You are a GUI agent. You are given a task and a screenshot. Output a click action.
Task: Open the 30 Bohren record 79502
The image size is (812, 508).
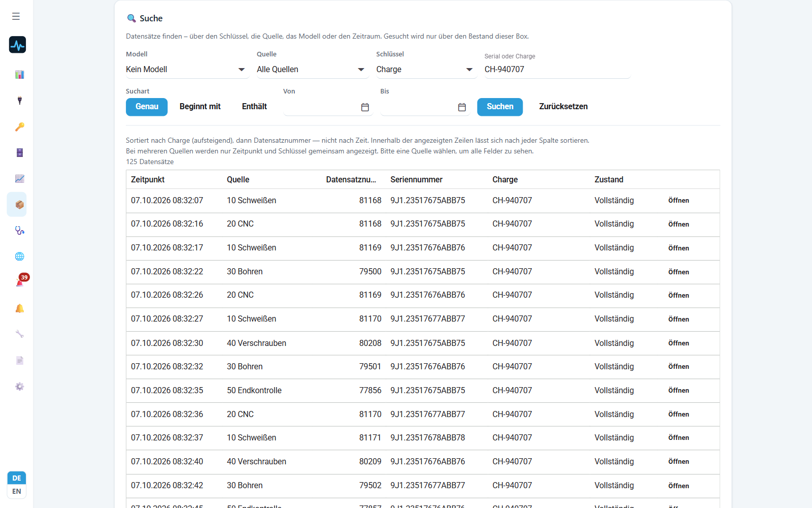click(679, 486)
